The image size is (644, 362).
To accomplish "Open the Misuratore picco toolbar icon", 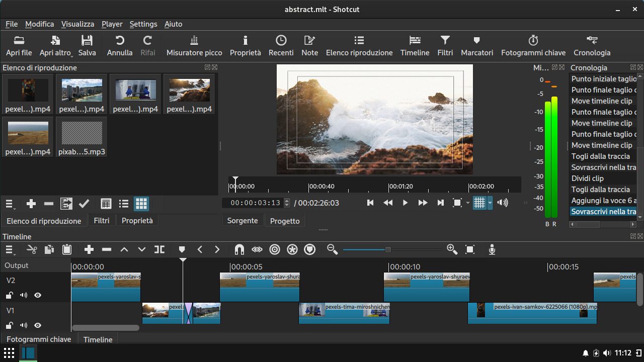I will [x=194, y=45].
